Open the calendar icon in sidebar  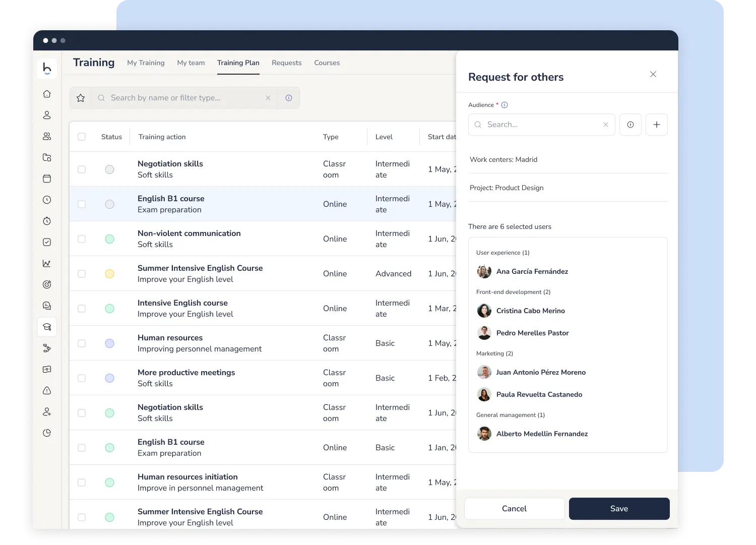pyautogui.click(x=47, y=178)
